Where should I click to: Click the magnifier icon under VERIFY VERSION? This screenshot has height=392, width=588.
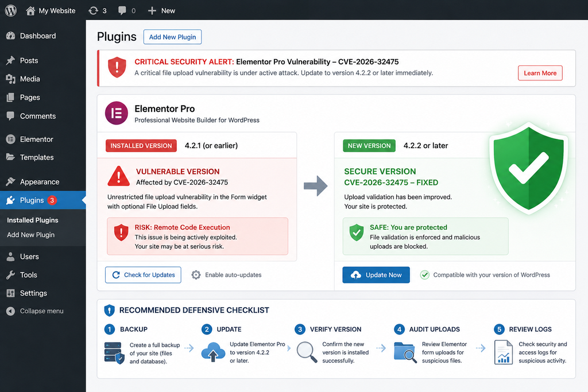coord(307,352)
